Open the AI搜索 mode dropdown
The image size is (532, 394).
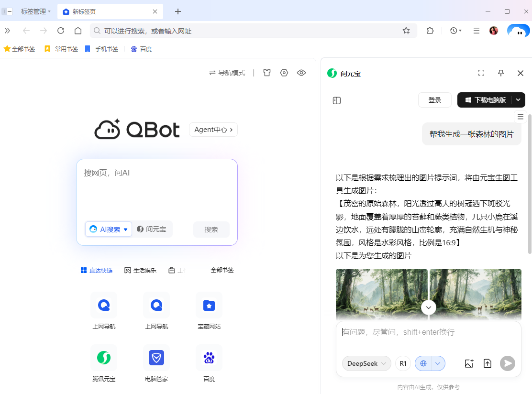(x=109, y=229)
